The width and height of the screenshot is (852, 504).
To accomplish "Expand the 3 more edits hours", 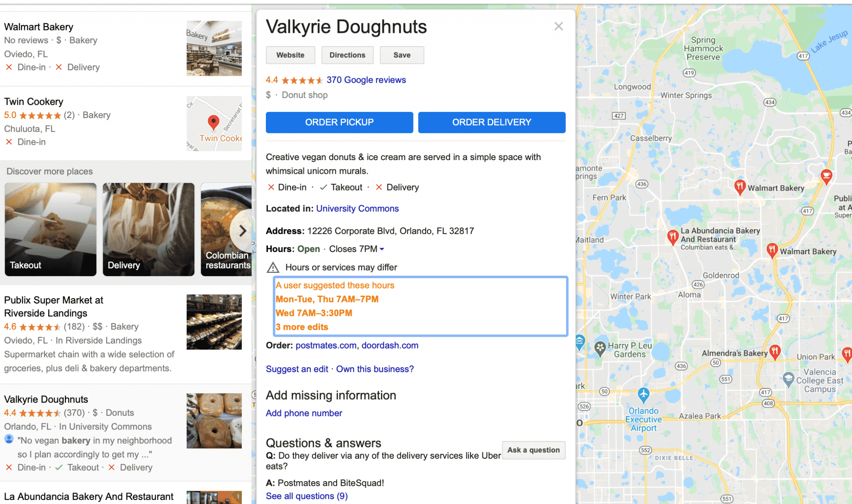I will click(302, 327).
